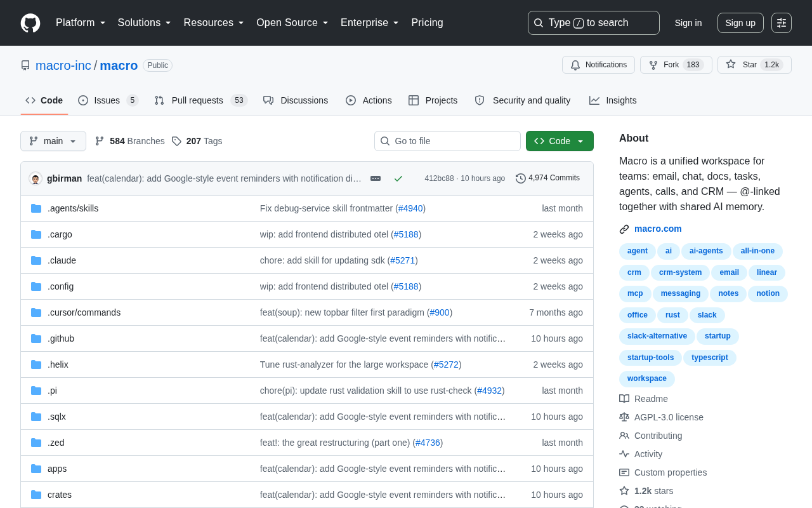Open the .pi folder name link

pos(52,391)
